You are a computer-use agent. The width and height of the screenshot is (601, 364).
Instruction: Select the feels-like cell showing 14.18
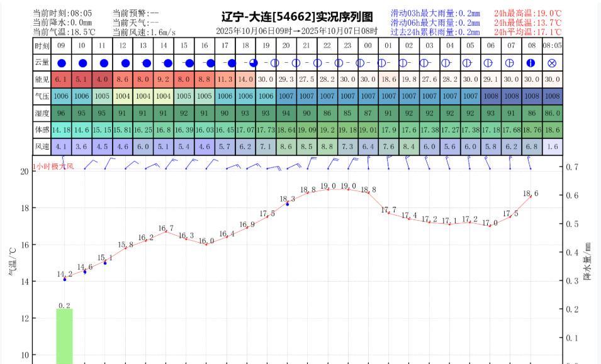coord(61,130)
